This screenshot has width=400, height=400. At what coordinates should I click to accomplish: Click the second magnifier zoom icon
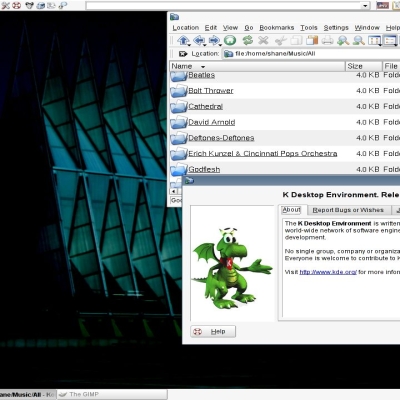[359, 41]
